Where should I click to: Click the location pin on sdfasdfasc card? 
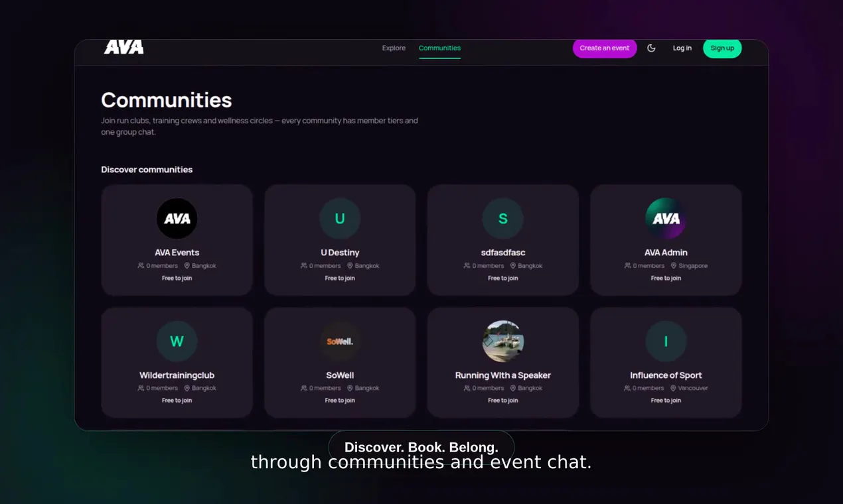pos(513,265)
